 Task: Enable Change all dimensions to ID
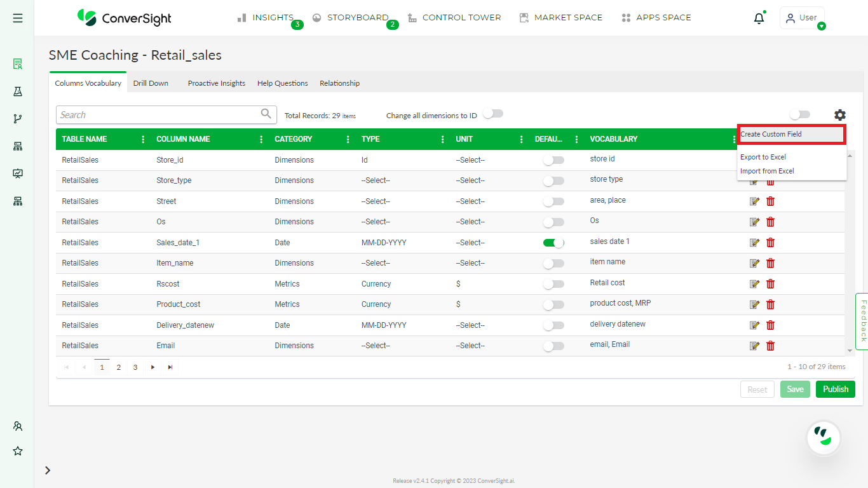493,112
